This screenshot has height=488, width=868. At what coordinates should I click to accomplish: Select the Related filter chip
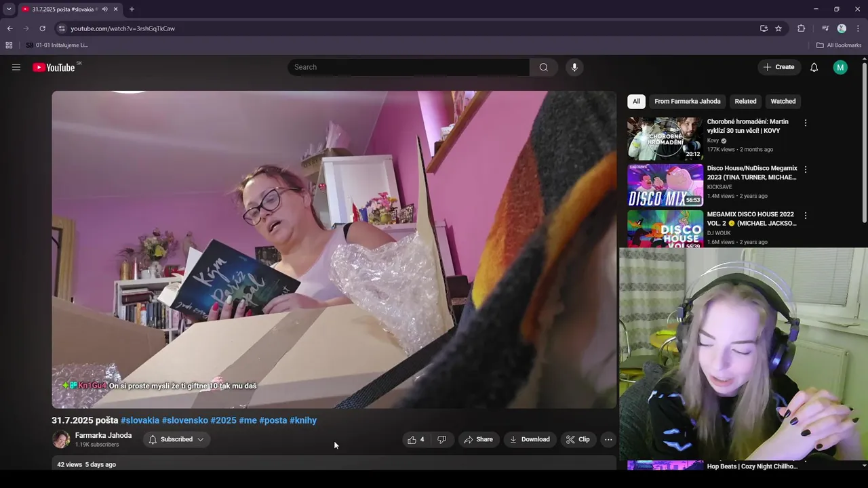click(x=745, y=102)
